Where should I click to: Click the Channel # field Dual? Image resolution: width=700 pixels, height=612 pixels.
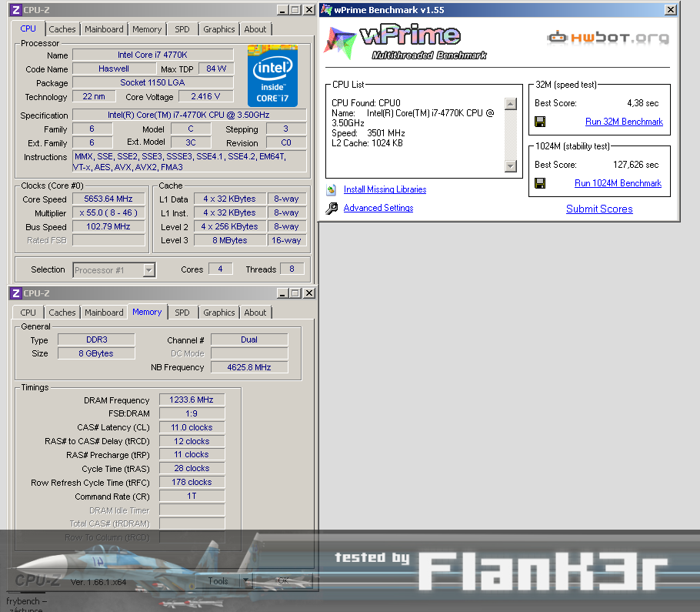click(249, 339)
